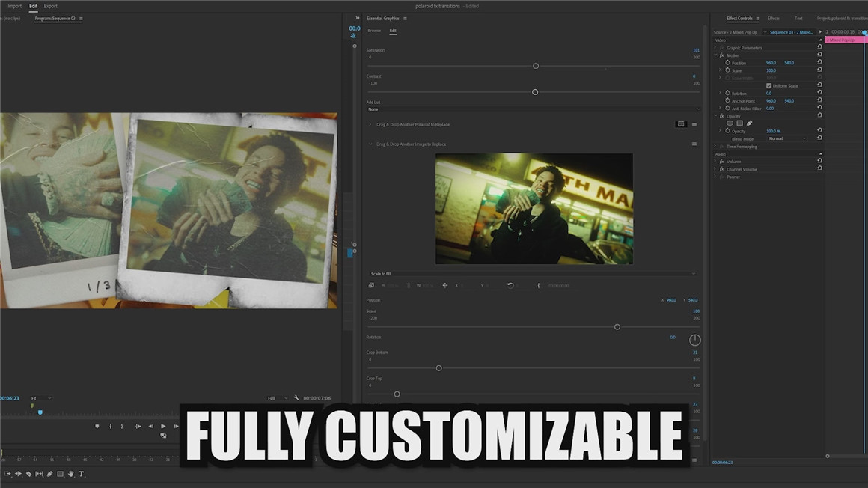Open the Scale to fill dropdown
The height and width of the screenshot is (488, 868).
[x=532, y=274]
